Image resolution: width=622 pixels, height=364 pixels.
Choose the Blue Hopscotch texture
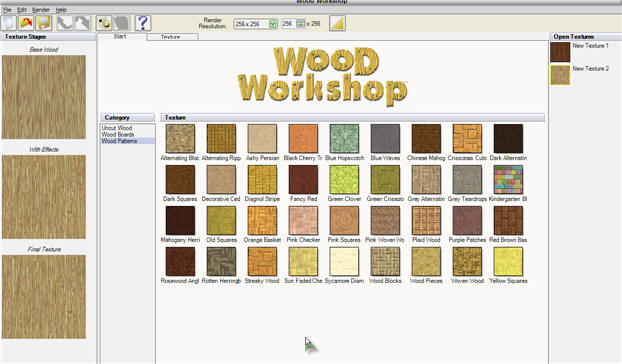tap(344, 139)
